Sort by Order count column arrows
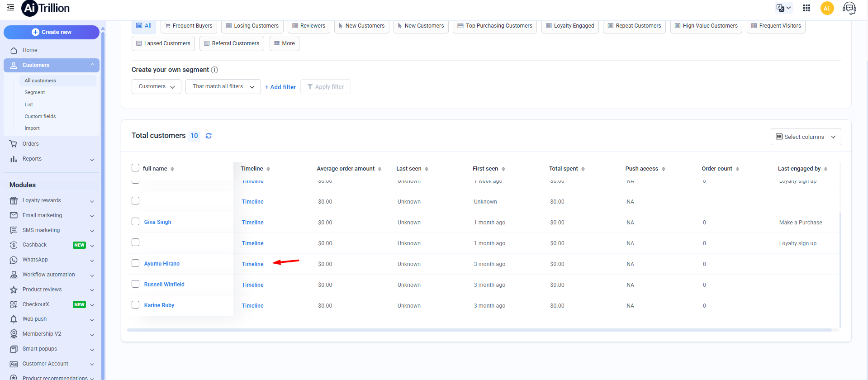The image size is (868, 380). pos(737,169)
